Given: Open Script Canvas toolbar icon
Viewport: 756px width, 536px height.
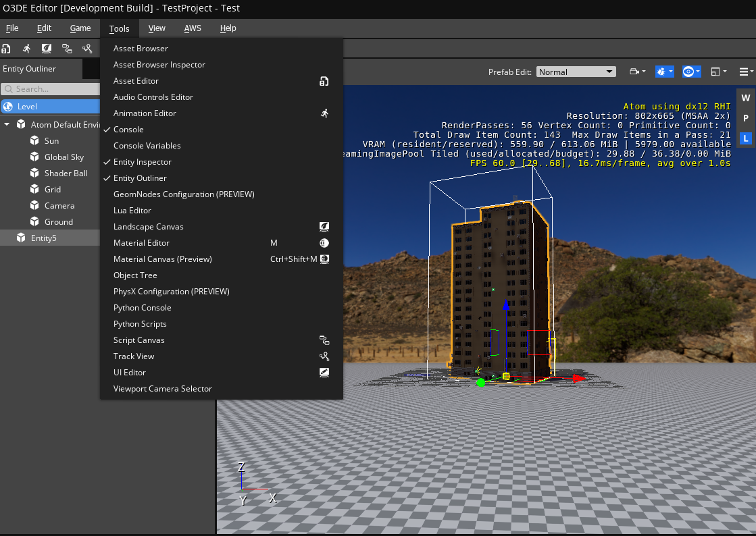Looking at the screenshot, I should coord(67,48).
